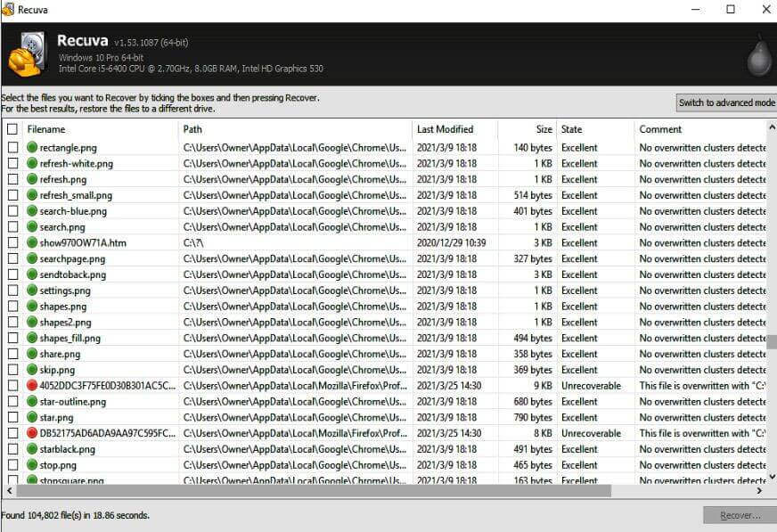Viewport: 777px width, 532px height.
Task: Click the Recuva hard drive logo icon
Action: pos(27,54)
